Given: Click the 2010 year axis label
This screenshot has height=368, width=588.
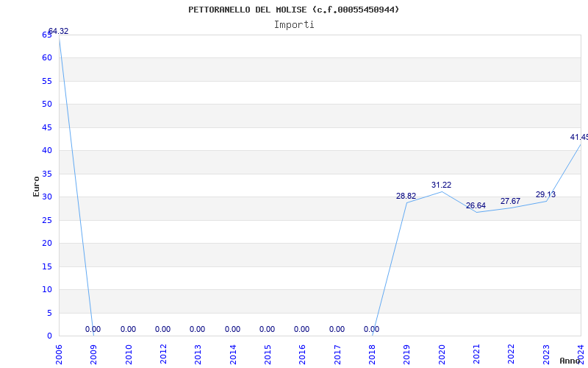Looking at the screenshot, I should pos(129,355).
